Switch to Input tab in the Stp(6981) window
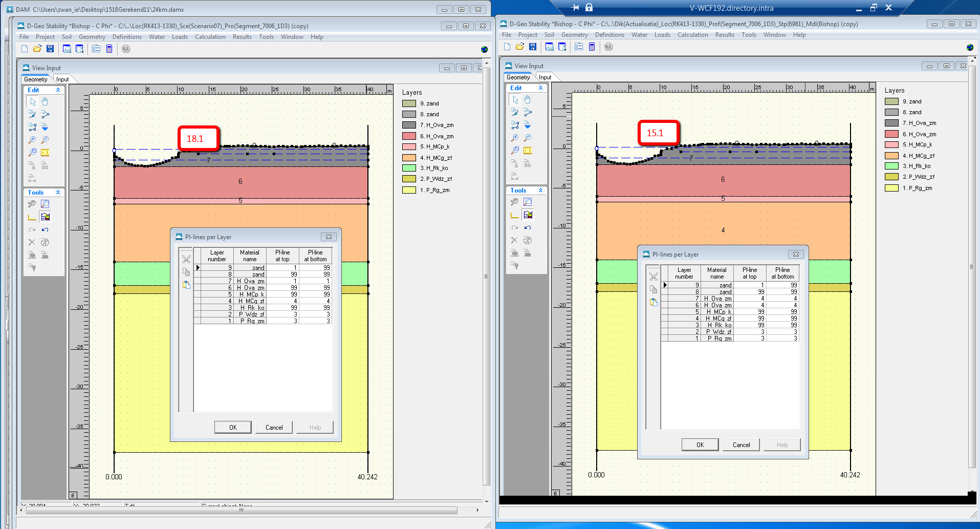 [x=545, y=77]
